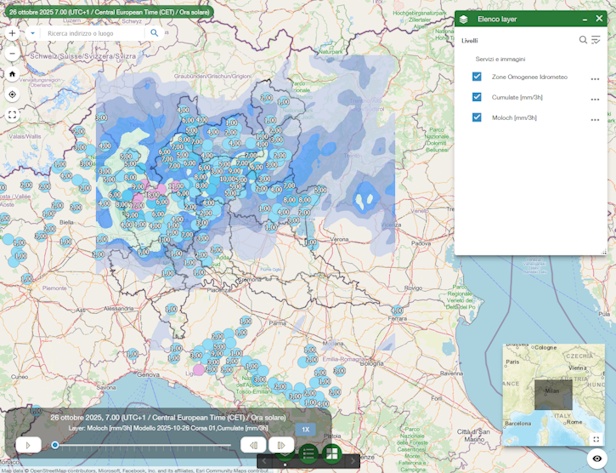Change the 1X playback speed

(306, 429)
